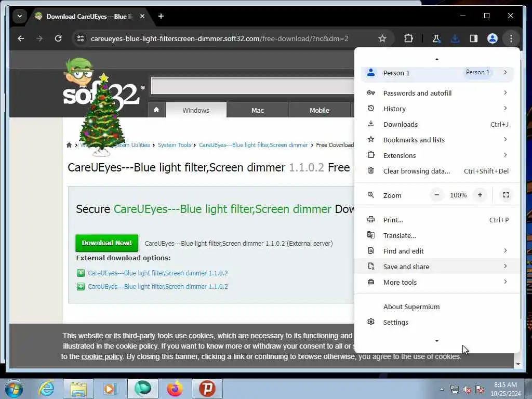Choose Print from the menu
Screen dimensions: 532x399
pos(437,220)
